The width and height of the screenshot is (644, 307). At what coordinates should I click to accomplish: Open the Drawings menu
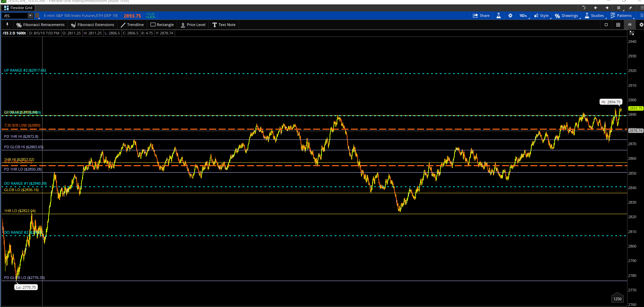pyautogui.click(x=567, y=16)
